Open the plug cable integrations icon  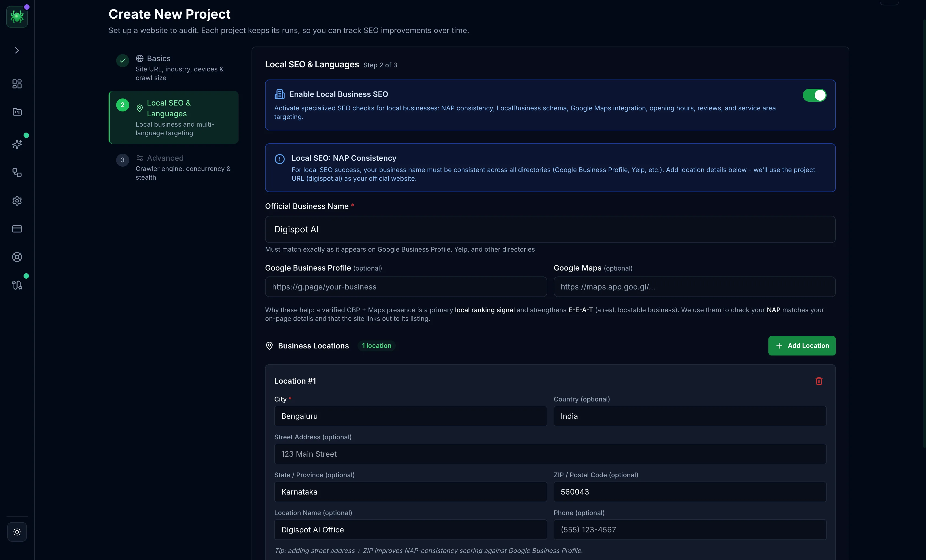[17, 285]
